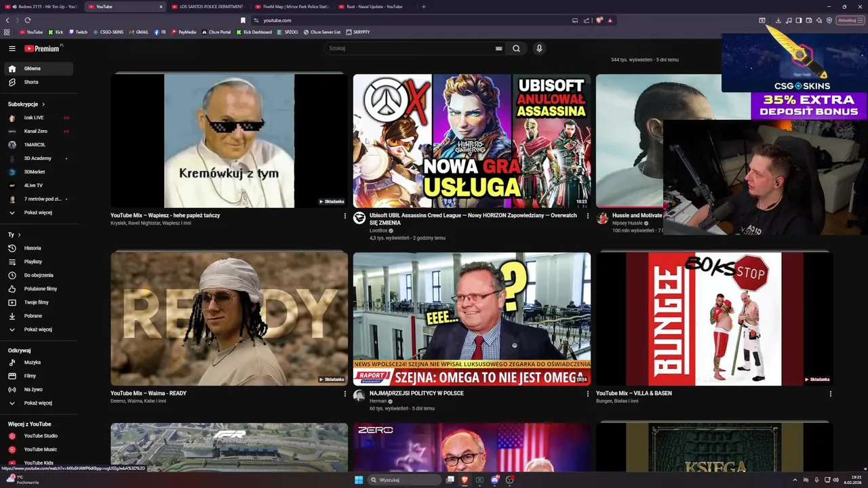Open Shorts in the sidebar

(x=39, y=82)
